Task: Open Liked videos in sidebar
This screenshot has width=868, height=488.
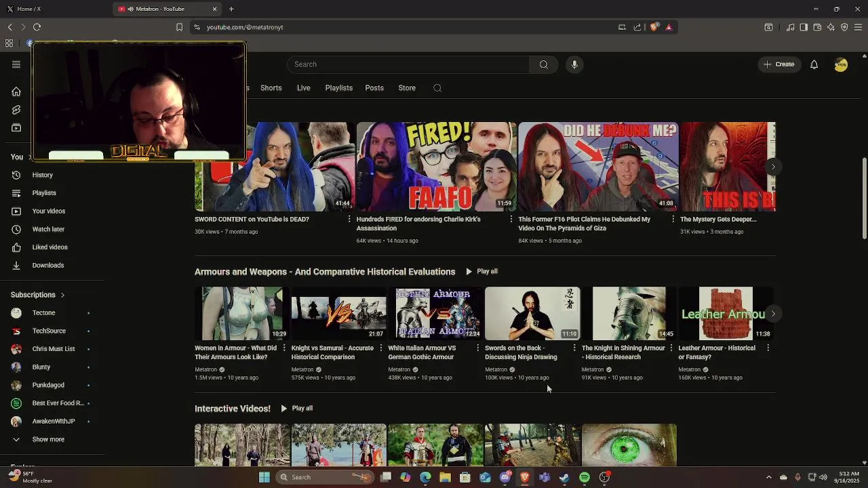Action: click(50, 247)
